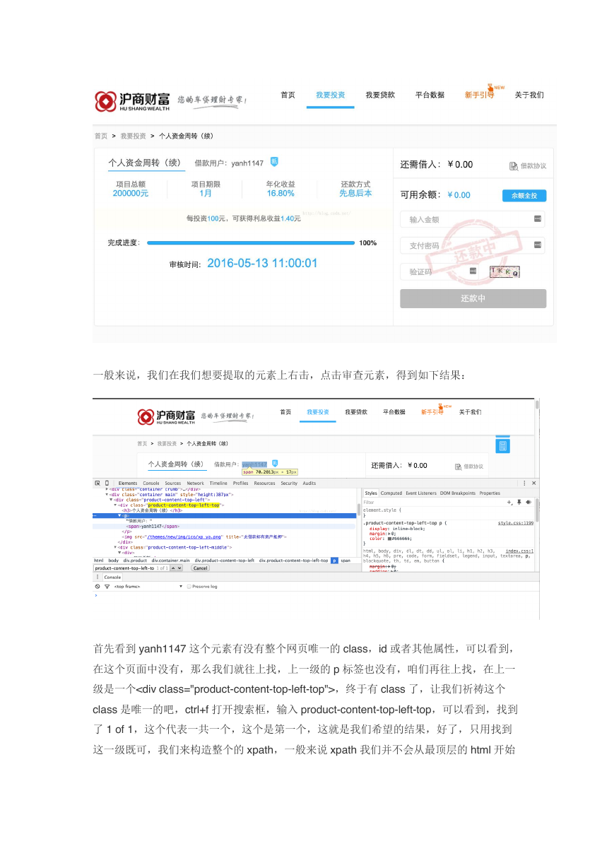Image resolution: width=614 pixels, height=868 pixels.
Task: Open the Resources tab
Action: [x=264, y=483]
